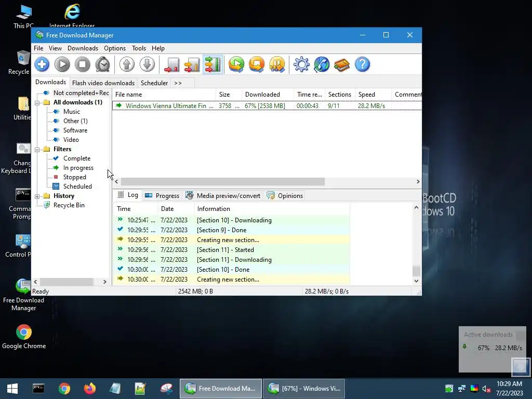This screenshot has width=532, height=399.
Task: Sort by File name column header
Action: click(x=164, y=95)
